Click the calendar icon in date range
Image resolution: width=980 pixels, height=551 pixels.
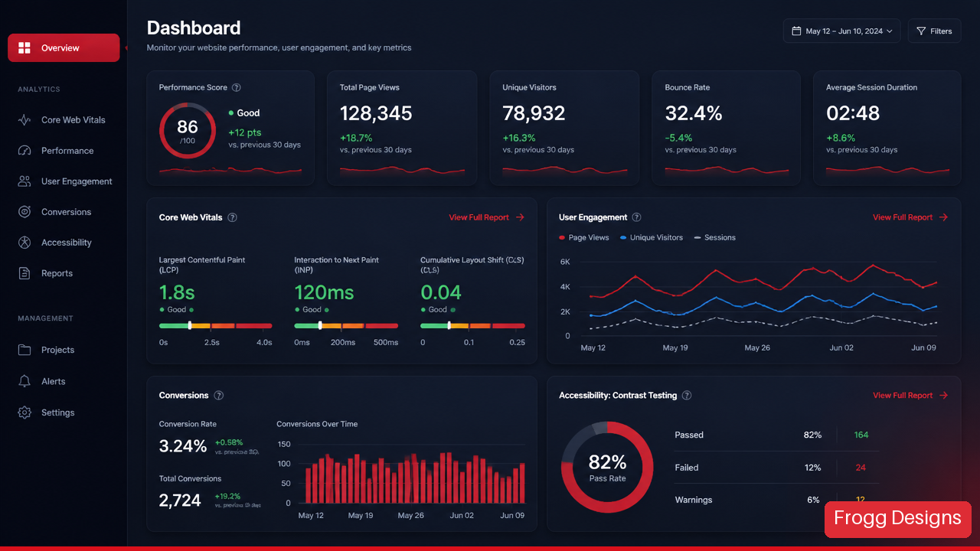pos(796,31)
